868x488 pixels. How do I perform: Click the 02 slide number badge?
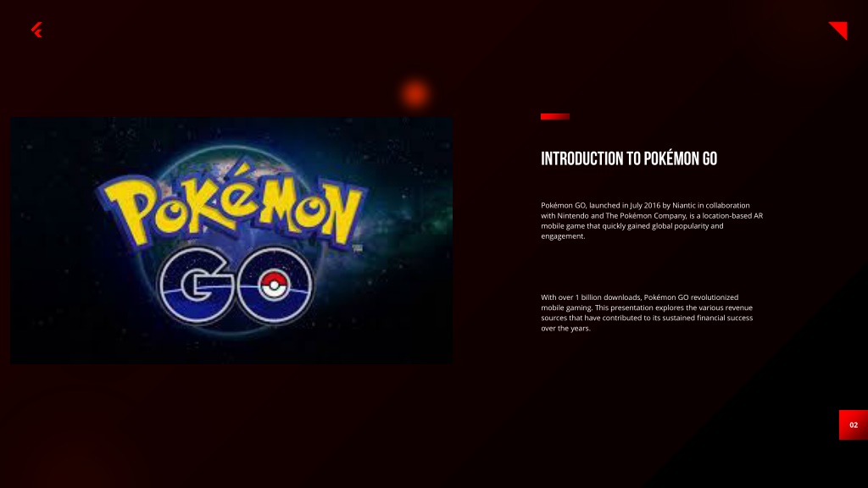(x=853, y=425)
